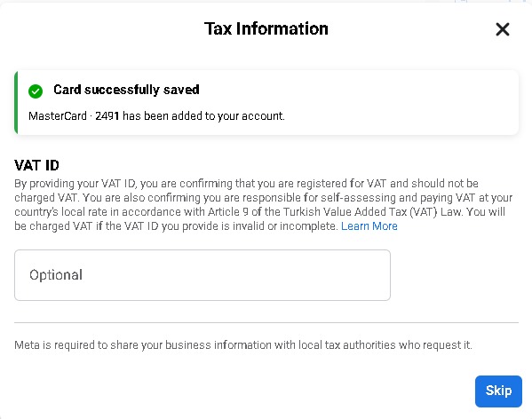Click the card ending number 2491

coord(107,116)
